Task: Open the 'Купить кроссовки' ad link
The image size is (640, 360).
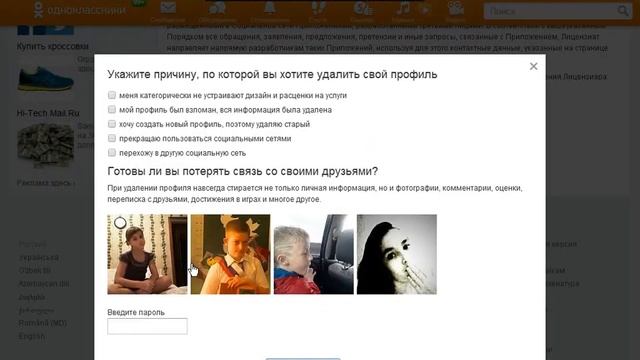Action: [53, 46]
